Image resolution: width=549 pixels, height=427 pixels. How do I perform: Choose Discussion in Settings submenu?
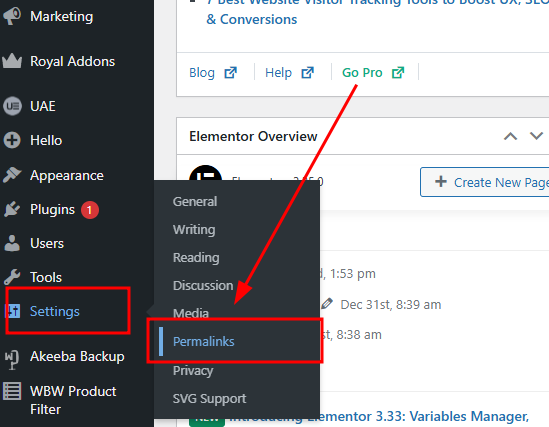(x=203, y=286)
